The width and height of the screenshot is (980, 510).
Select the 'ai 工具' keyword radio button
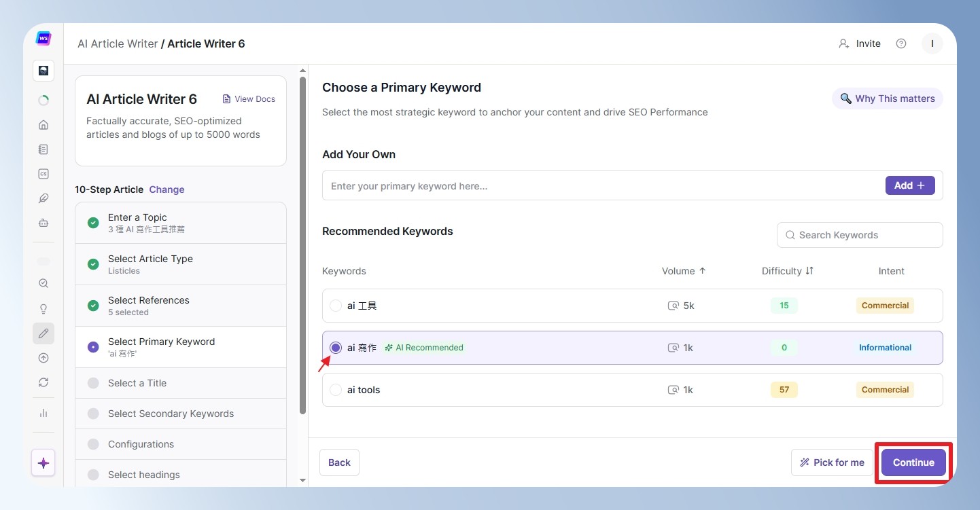[336, 306]
